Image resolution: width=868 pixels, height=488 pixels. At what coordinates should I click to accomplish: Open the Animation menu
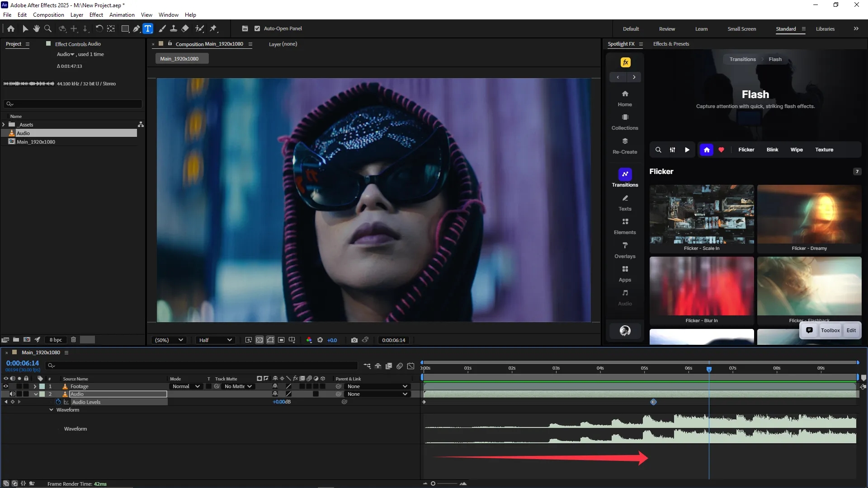[122, 15]
